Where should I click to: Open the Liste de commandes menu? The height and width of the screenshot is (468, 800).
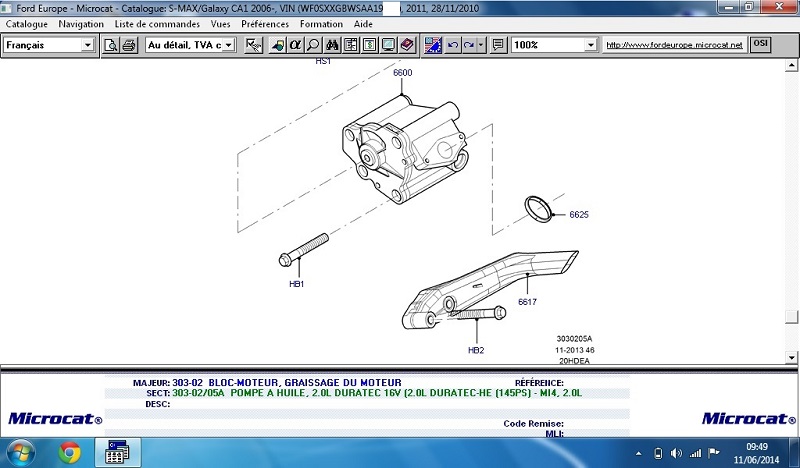(x=157, y=24)
